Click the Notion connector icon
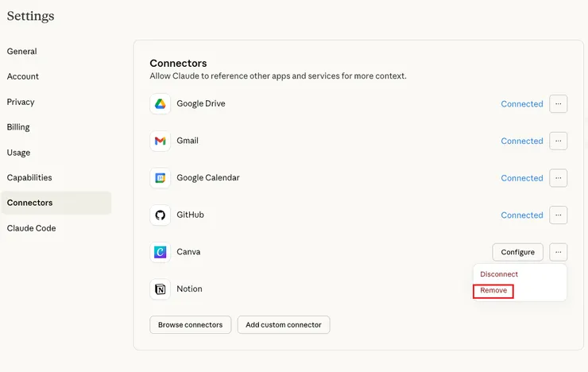Viewport: 588px width, 372px height. tap(161, 289)
